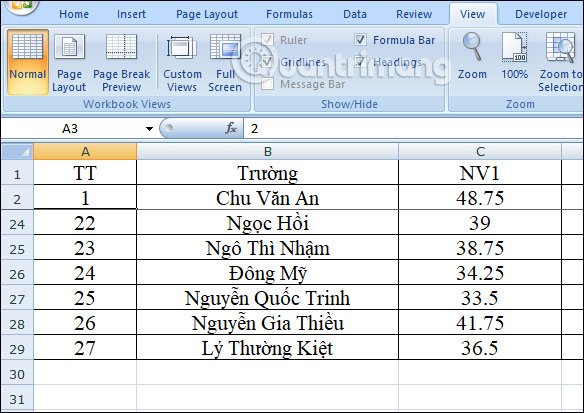The height and width of the screenshot is (413, 584).
Task: Reset zoom to 100%
Action: coord(515,56)
